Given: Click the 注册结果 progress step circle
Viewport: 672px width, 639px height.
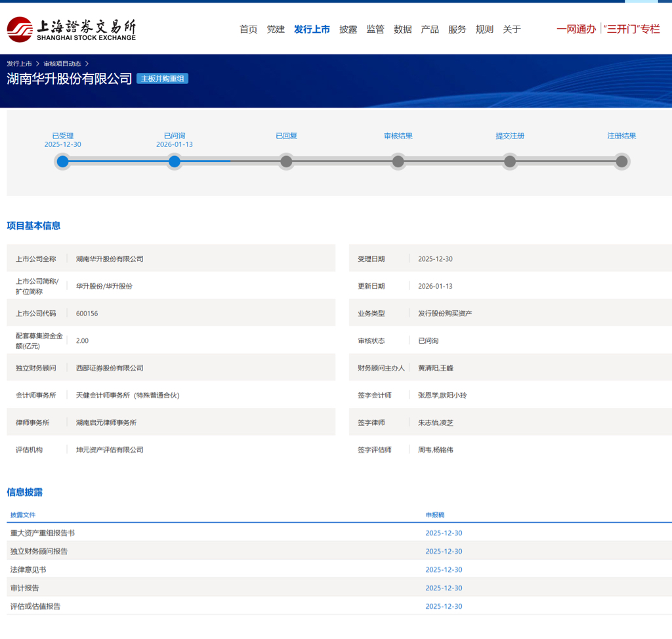Looking at the screenshot, I should coord(621,161).
